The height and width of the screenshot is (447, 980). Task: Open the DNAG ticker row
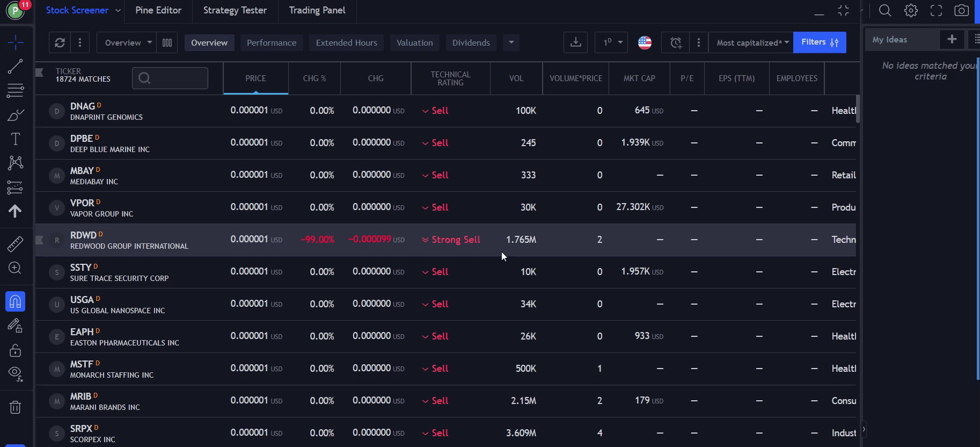pos(445,111)
